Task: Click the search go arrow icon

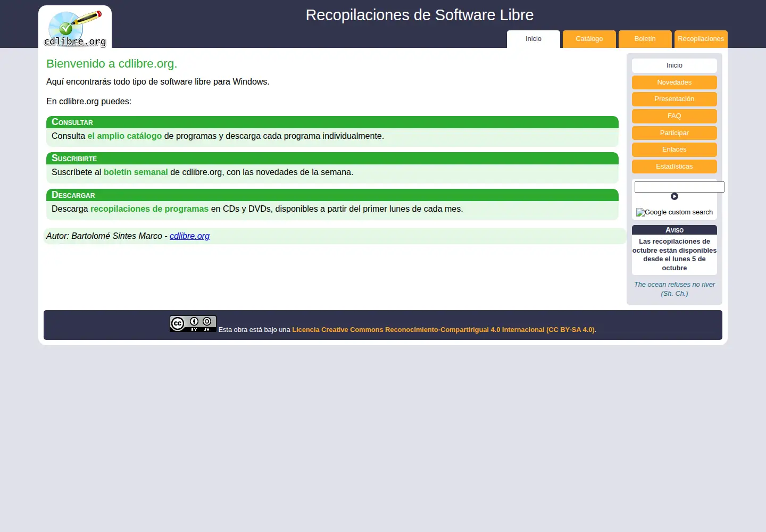Action: (675, 196)
